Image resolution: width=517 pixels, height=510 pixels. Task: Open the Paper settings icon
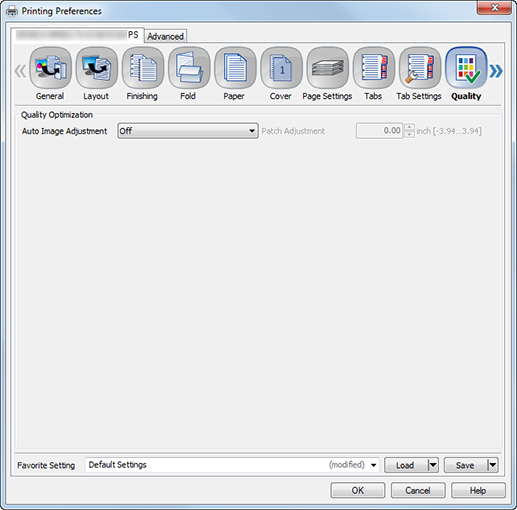(x=235, y=68)
